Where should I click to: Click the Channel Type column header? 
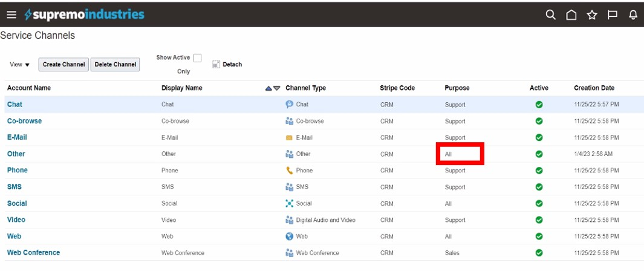click(305, 88)
